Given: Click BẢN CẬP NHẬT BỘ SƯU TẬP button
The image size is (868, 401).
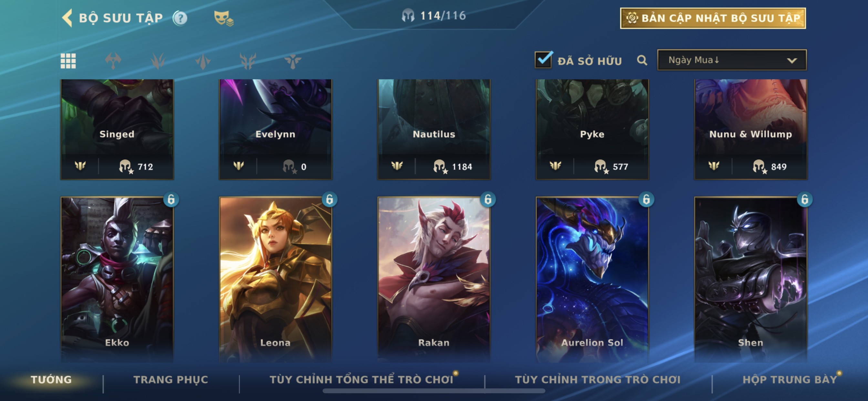Looking at the screenshot, I should click(713, 18).
